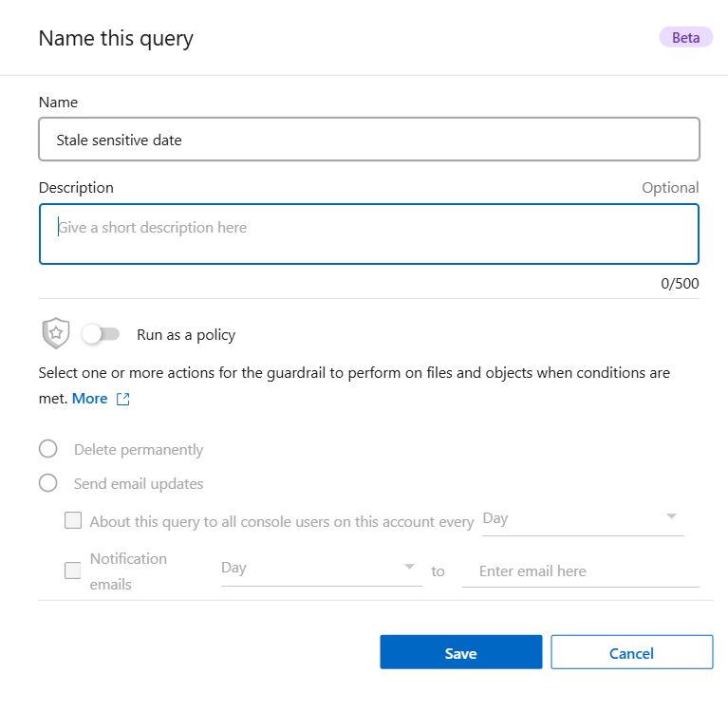Check the all console users checkbox
This screenshot has width=728, height=711.
pos(73,520)
